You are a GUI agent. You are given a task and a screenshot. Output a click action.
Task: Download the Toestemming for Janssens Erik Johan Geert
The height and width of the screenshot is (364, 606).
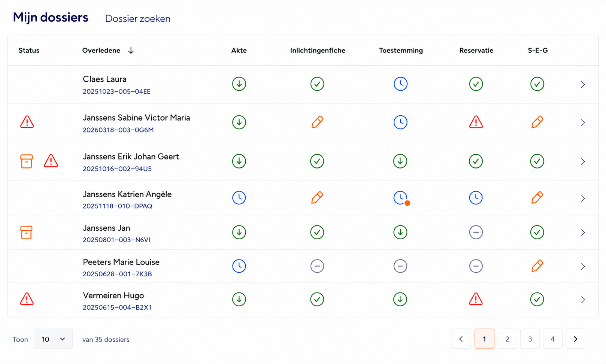click(x=400, y=161)
